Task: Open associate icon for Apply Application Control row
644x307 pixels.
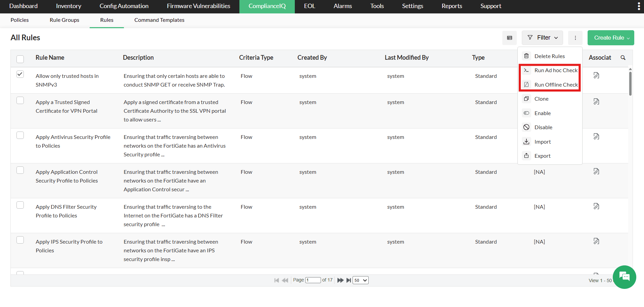Action: [x=596, y=171]
